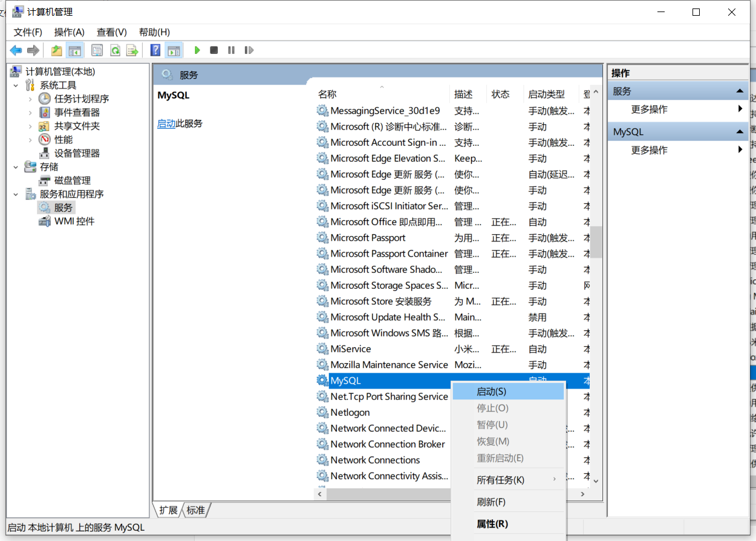Click gear icon of MiService row
The width and height of the screenshot is (756, 541).
[x=322, y=349]
